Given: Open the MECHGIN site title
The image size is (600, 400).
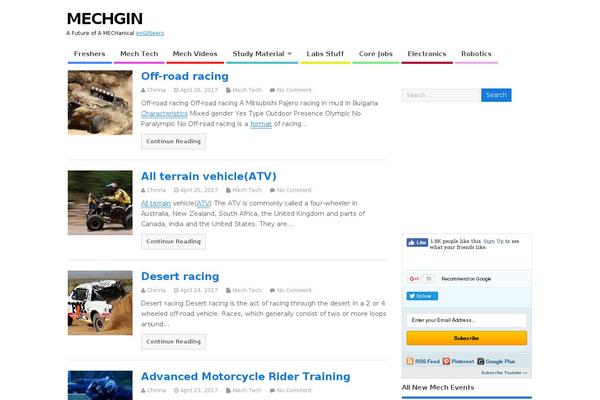Looking at the screenshot, I should (x=104, y=18).
